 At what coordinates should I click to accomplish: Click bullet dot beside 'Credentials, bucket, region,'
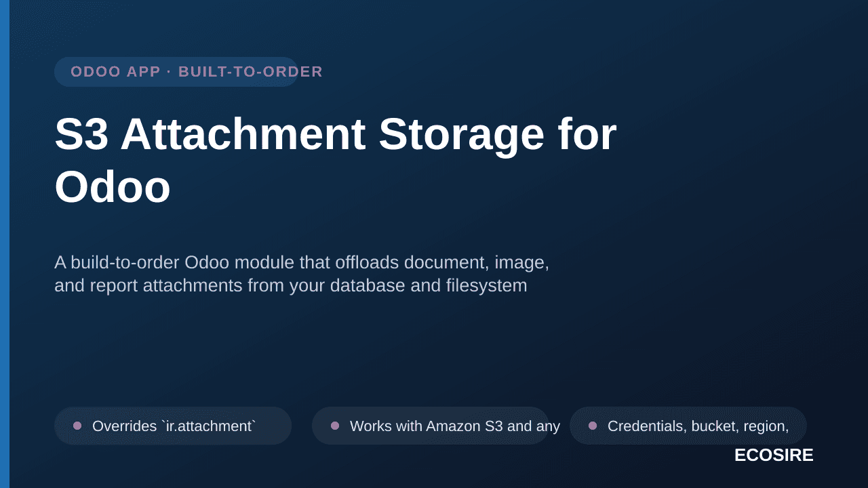(593, 426)
